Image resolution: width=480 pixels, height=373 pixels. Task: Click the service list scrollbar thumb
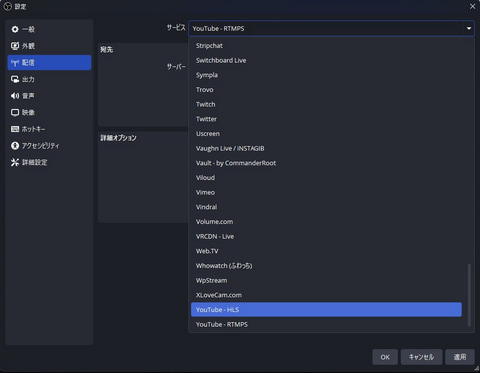pos(469,295)
